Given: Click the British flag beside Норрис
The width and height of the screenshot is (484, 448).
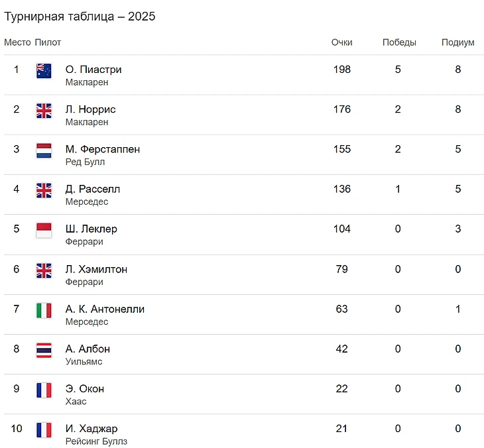Looking at the screenshot, I should [x=44, y=111].
